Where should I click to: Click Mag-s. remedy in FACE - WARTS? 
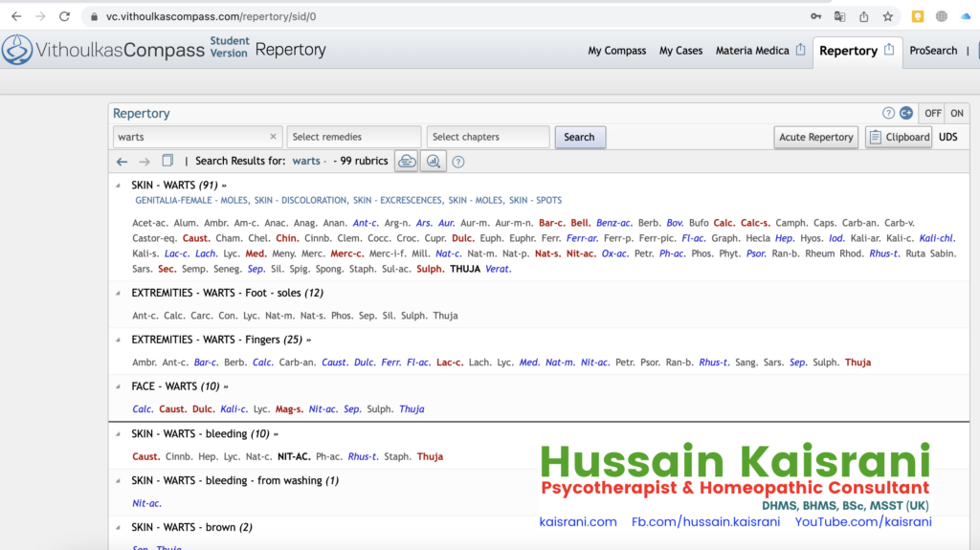pos(289,408)
